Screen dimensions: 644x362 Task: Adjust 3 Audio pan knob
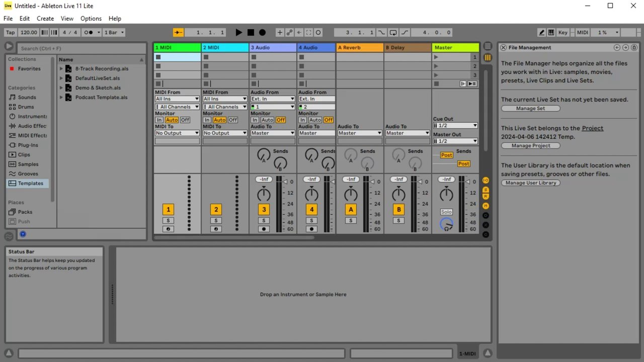coord(264,194)
